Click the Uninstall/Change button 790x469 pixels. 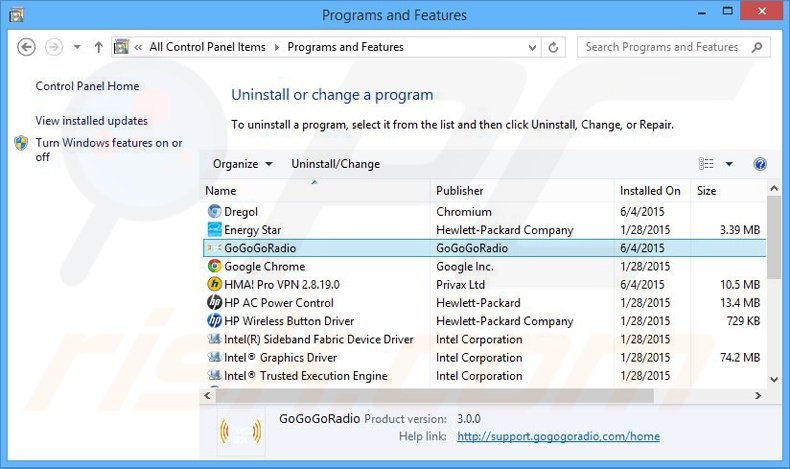click(336, 164)
